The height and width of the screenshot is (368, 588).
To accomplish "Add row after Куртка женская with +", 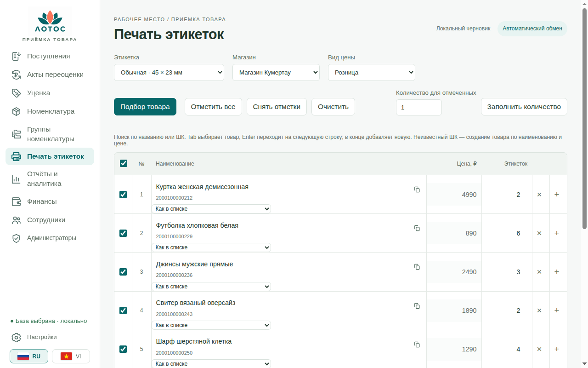I will tap(557, 195).
